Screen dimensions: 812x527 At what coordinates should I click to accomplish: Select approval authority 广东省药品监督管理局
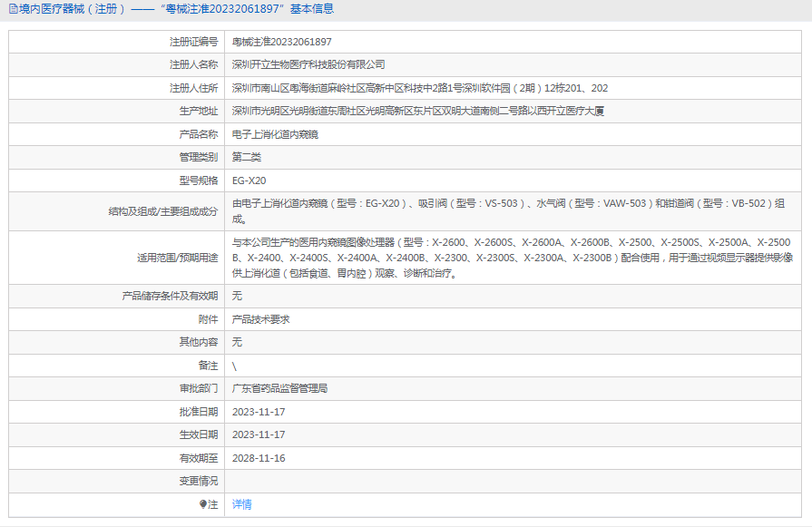click(279, 389)
